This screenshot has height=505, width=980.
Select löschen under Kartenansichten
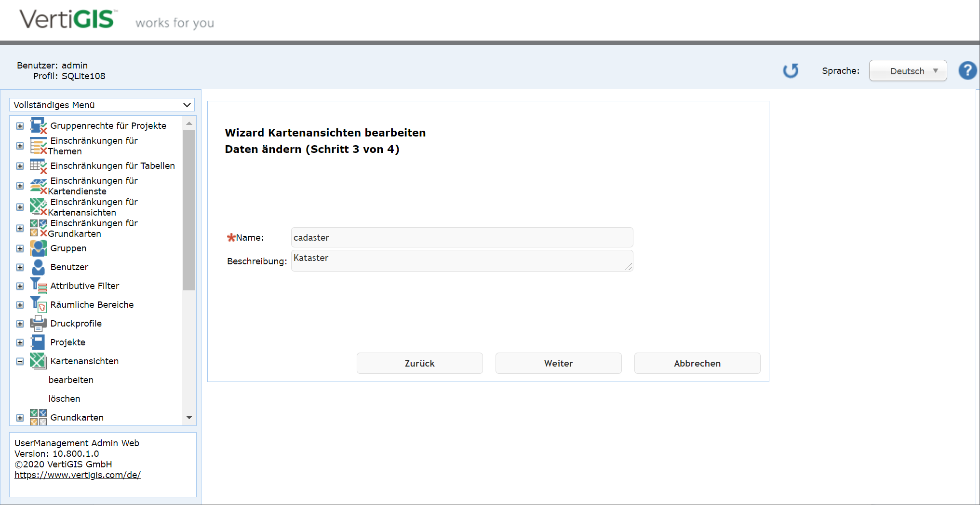tap(64, 398)
